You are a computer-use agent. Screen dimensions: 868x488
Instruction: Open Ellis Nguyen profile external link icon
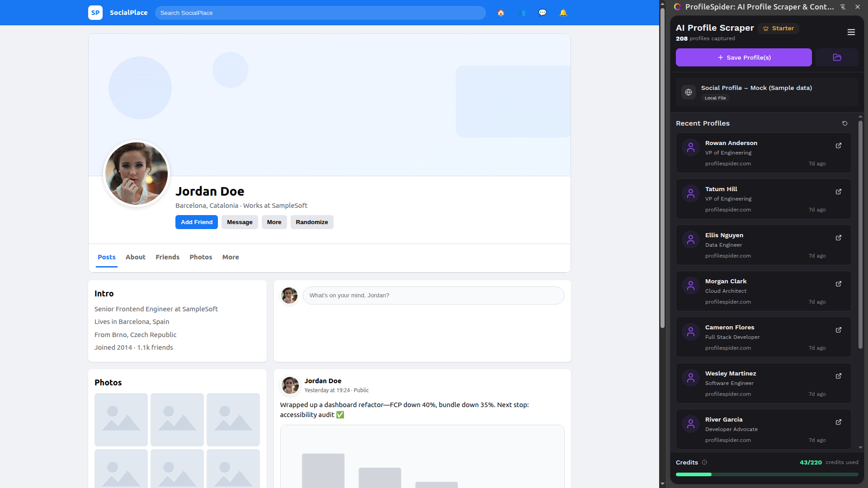(x=838, y=238)
